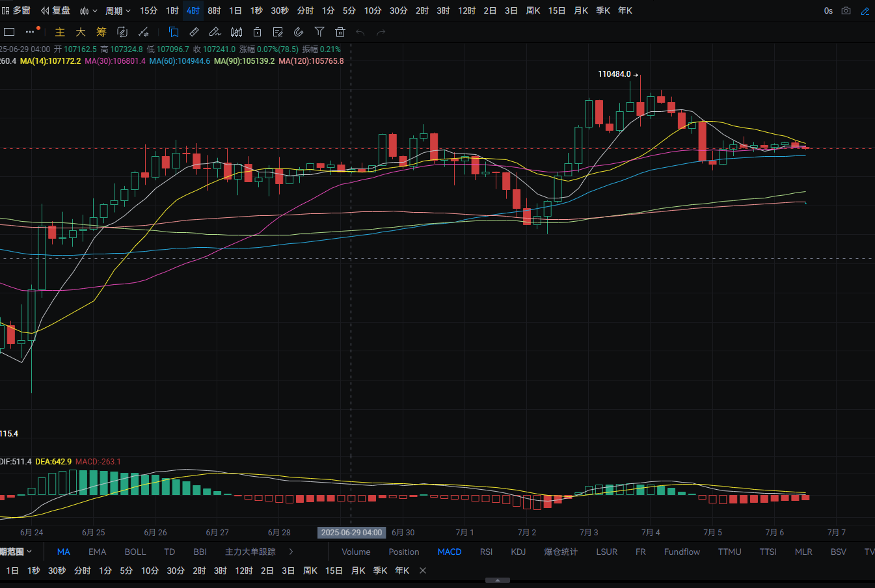Switch timeframe to 15分 in top bar
Viewport: 875px width, 588px height.
[x=148, y=10]
